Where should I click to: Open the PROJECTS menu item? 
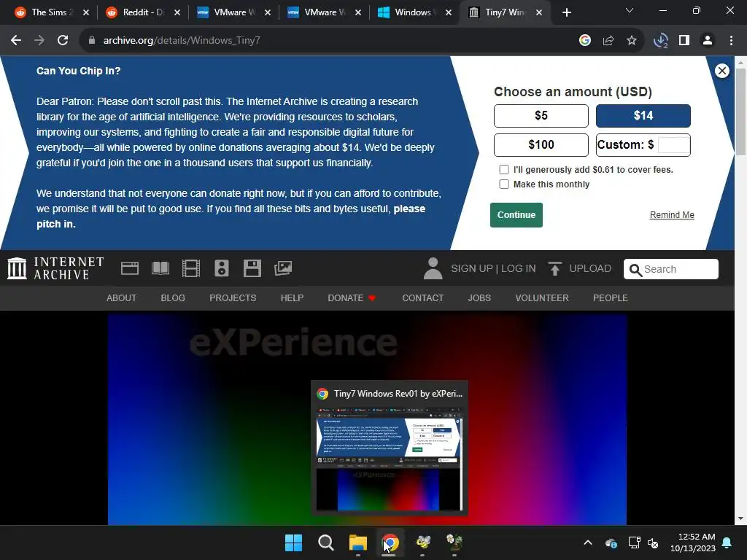[x=233, y=298]
